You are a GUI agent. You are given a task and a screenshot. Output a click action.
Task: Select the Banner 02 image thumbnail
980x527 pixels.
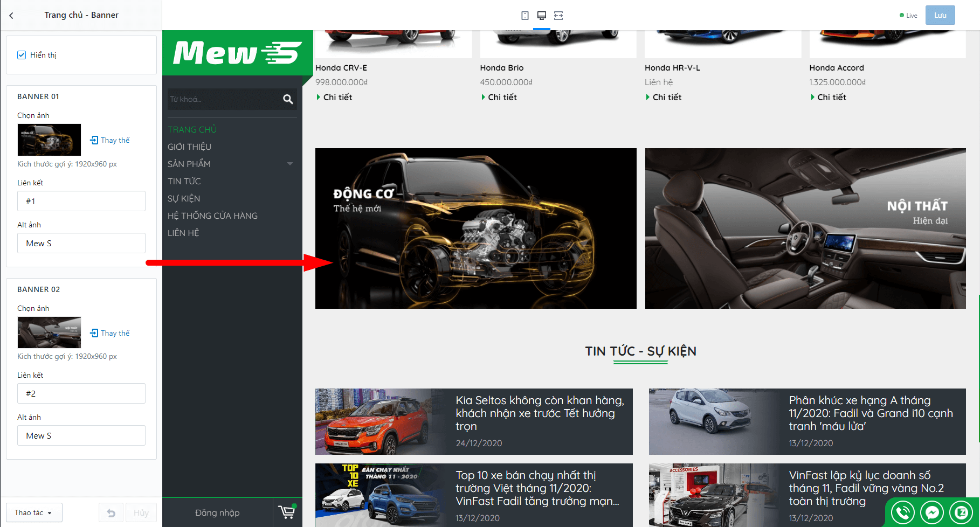tap(49, 332)
